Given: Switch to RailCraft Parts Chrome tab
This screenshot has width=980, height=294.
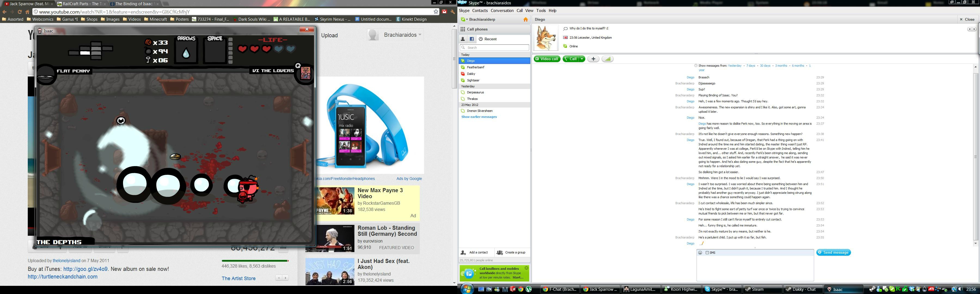Looking at the screenshot, I should point(81,4).
